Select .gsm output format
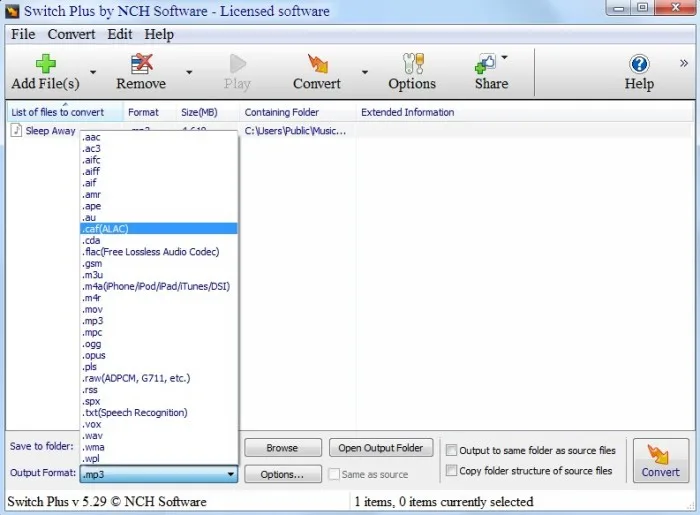This screenshot has height=515, width=700. [x=159, y=263]
